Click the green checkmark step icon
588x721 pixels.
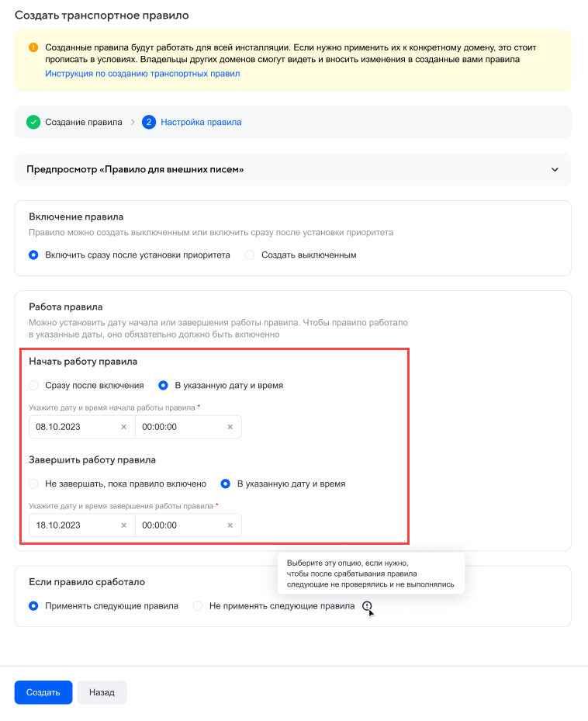click(33, 122)
